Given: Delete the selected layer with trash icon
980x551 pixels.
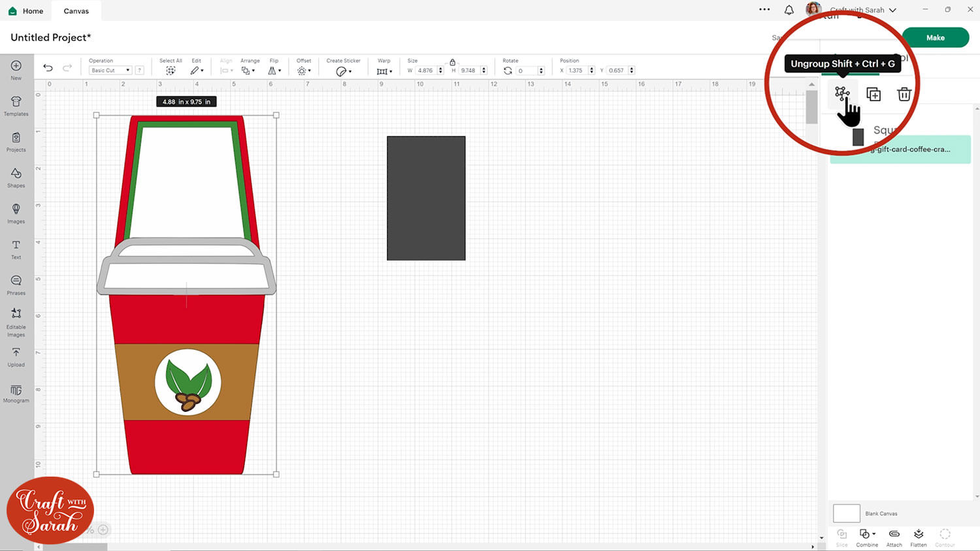Looking at the screenshot, I should 904,95.
